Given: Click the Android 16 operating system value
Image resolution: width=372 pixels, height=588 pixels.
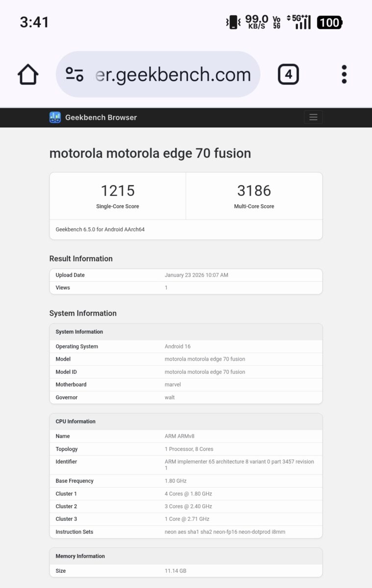Looking at the screenshot, I should click(177, 346).
